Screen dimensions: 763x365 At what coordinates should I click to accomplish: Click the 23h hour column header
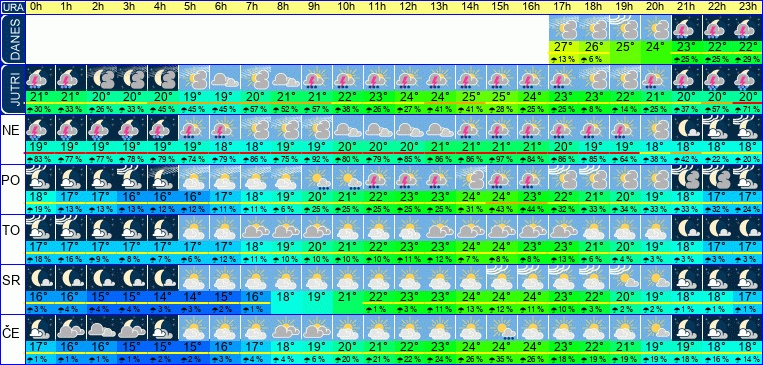pos(747,6)
